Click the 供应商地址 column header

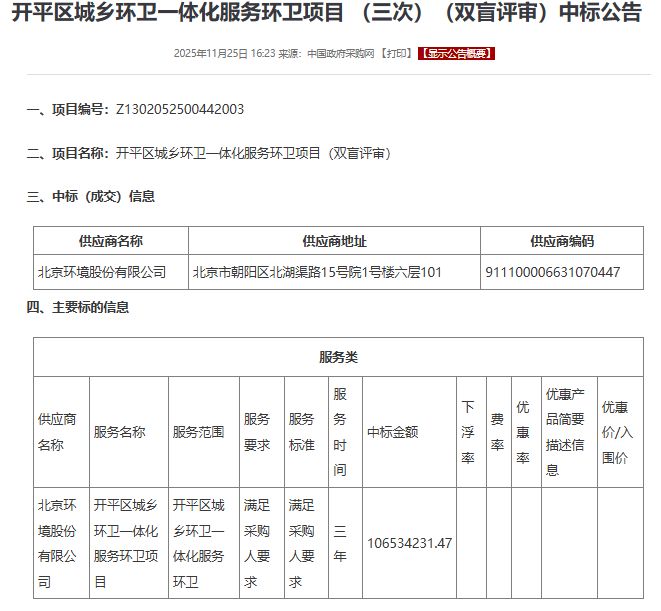click(334, 241)
